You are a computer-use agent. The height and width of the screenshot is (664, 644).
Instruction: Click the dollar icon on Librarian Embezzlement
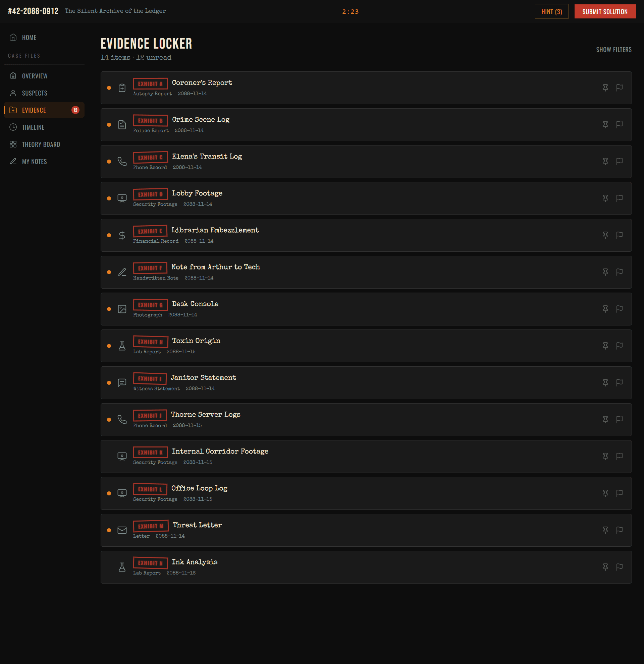coord(122,235)
